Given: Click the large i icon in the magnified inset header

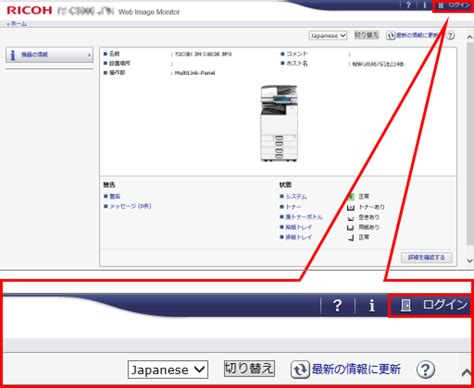Looking at the screenshot, I should coord(372,305).
